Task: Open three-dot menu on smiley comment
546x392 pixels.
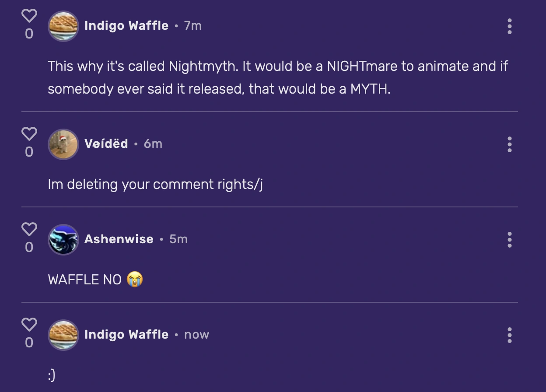Action: click(x=509, y=335)
